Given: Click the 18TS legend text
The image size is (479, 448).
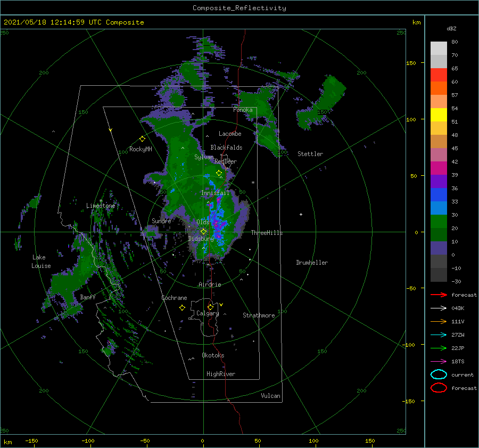Looking at the screenshot, I should coord(458,362).
